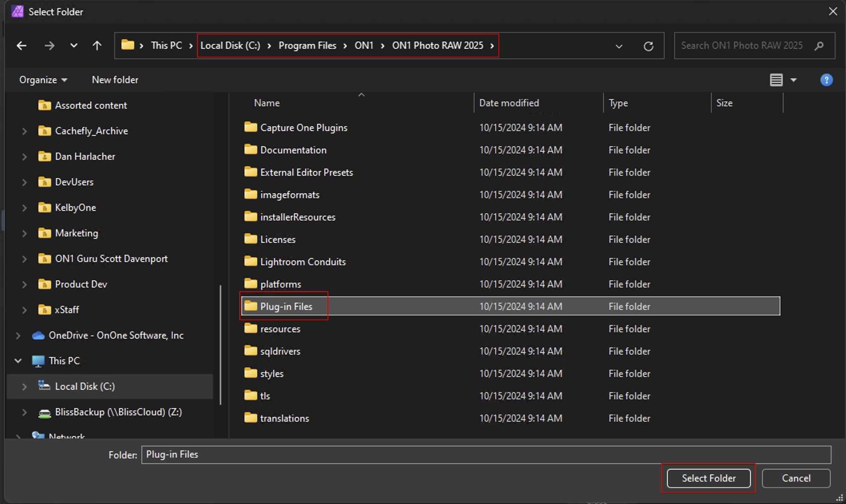Image resolution: width=846 pixels, height=504 pixels.
Task: Click the Change your view icon
Action: pyautogui.click(x=776, y=80)
